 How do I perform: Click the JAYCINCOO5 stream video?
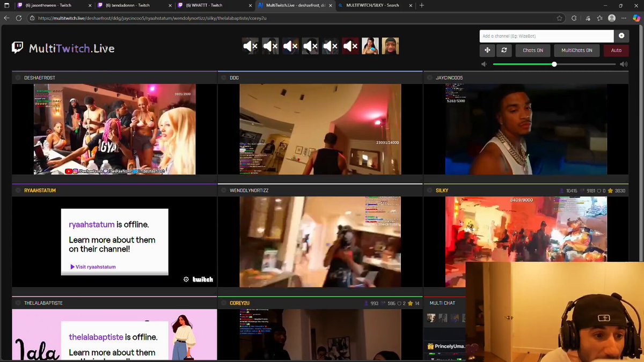click(526, 129)
